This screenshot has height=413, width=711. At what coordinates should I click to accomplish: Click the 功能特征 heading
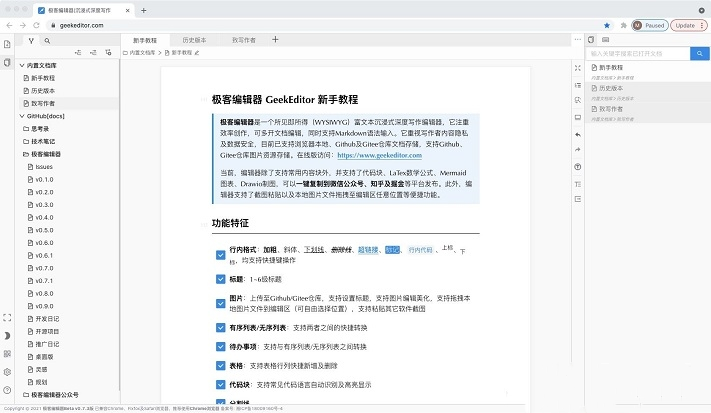[x=230, y=223]
